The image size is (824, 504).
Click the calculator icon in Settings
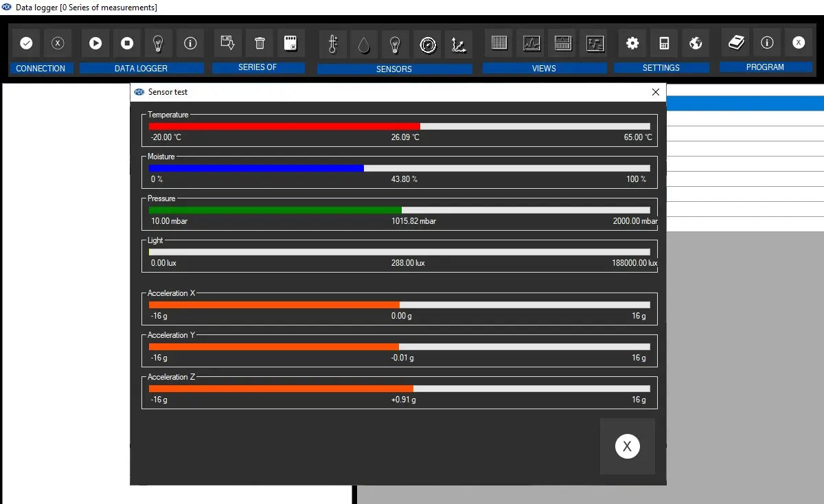[664, 43]
